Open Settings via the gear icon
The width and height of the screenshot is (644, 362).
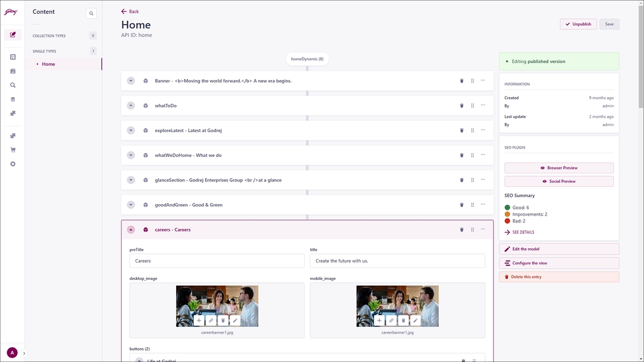tap(13, 164)
